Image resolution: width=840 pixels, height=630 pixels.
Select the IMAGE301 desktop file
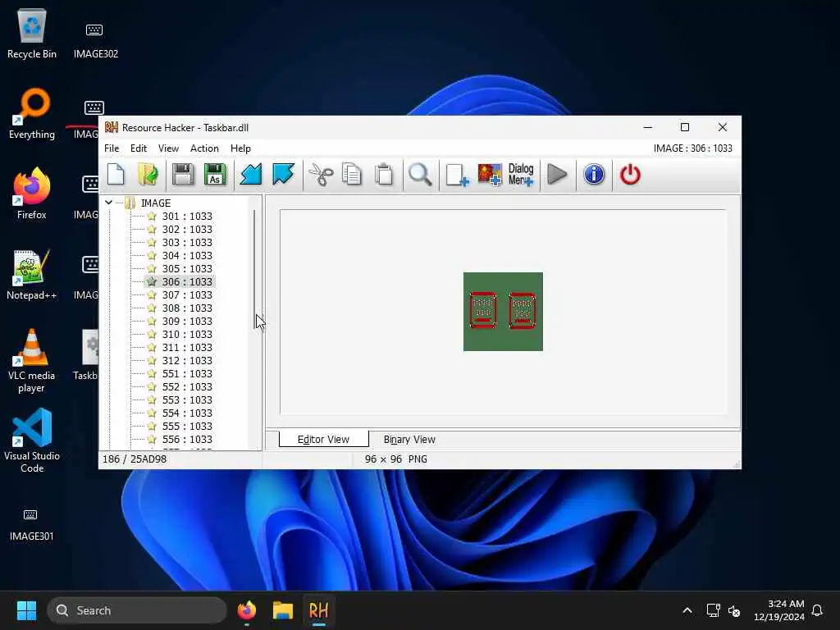(31, 524)
